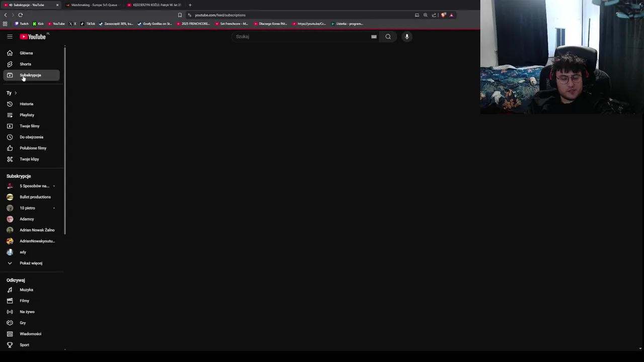Expand the Ty section chevron
Screen dimensions: 644x362
(x=16, y=93)
